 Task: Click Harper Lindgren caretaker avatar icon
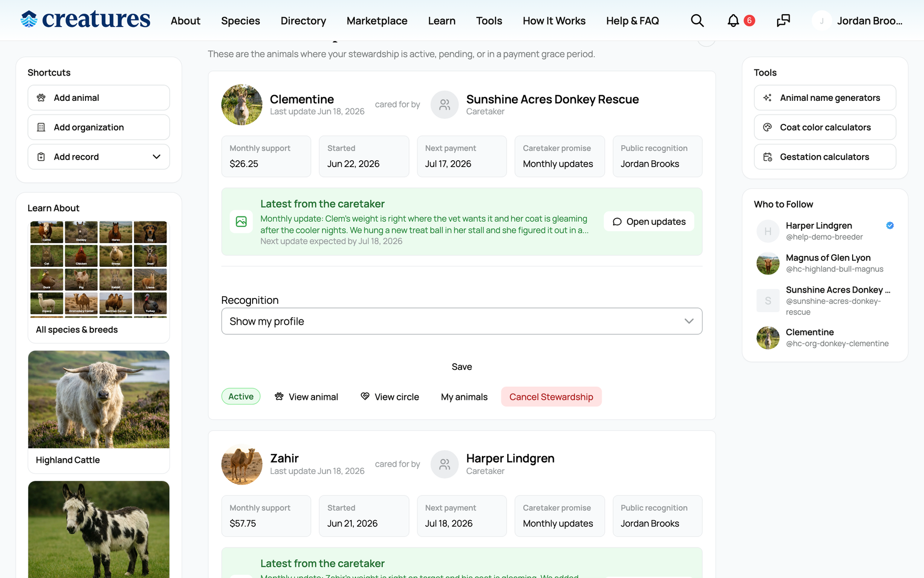pos(445,465)
